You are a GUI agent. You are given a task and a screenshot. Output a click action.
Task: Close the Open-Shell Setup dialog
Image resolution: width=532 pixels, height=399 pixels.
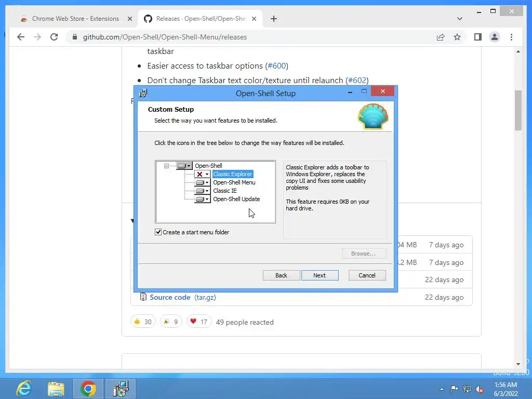point(383,91)
